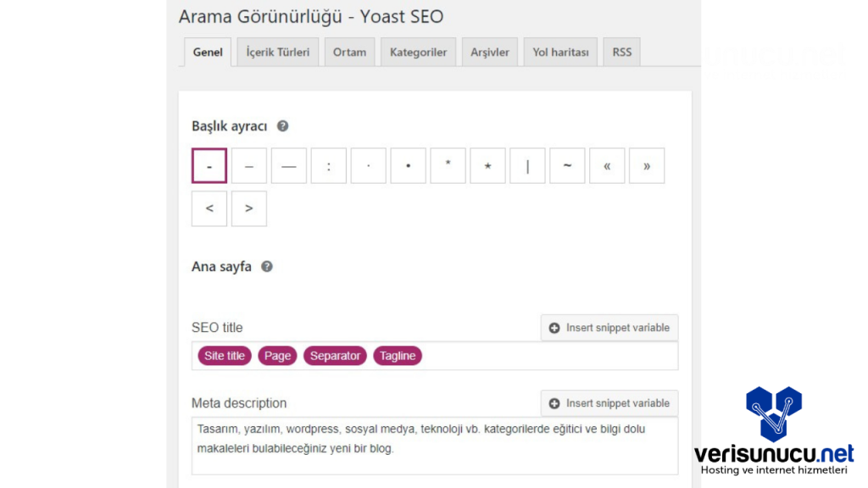Choose the tilde title separator
This screenshot has width=868, height=488.
coord(567,166)
